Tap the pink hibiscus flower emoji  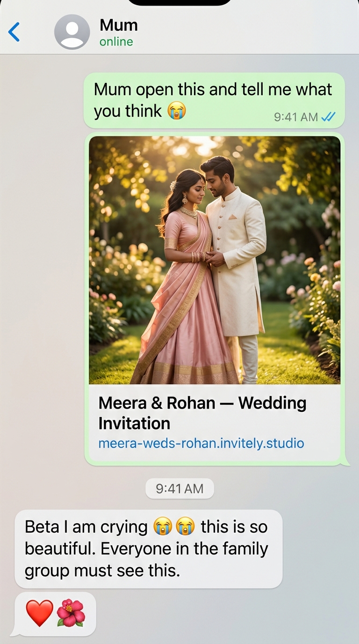coord(71,614)
